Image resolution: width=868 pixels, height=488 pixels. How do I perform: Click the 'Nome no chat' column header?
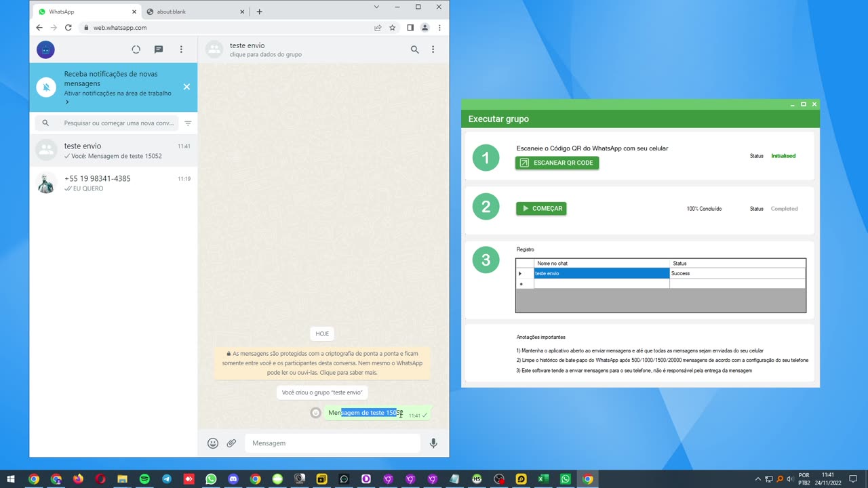[601, 263]
